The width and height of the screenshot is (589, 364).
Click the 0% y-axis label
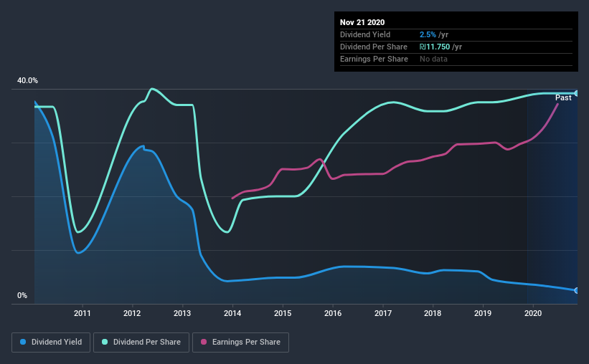22,296
